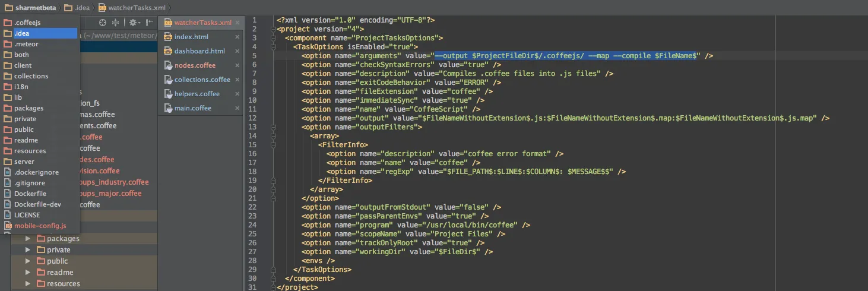Select the nodes.coffee tab
The height and width of the screenshot is (291, 868).
[x=200, y=65]
